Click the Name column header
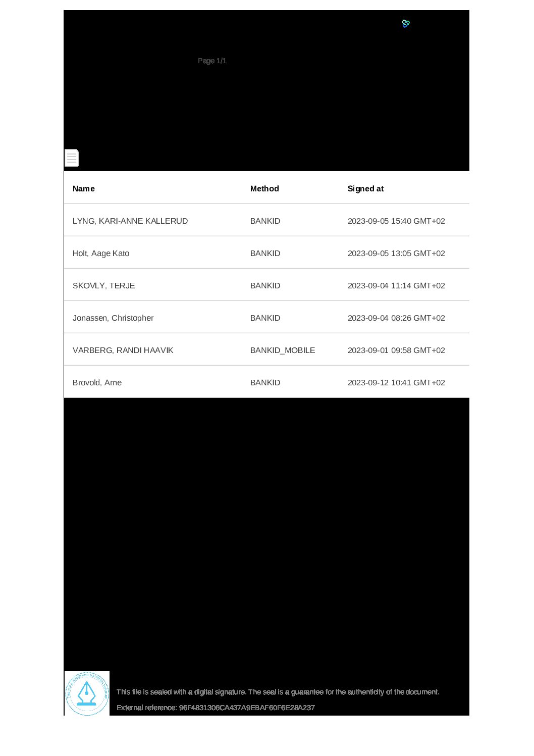 pyautogui.click(x=84, y=188)
